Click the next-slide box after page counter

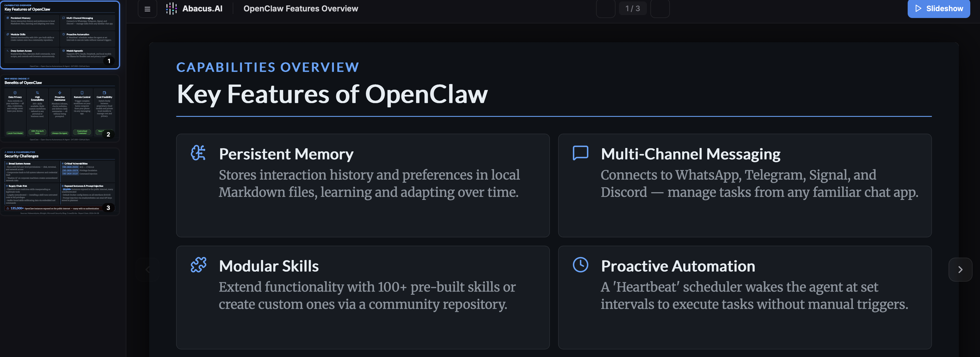(660, 8)
